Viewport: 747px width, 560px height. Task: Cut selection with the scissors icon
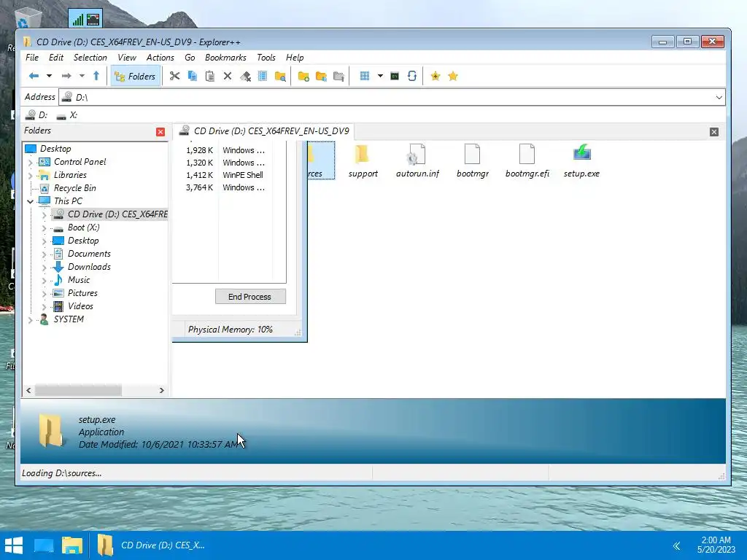click(x=174, y=76)
